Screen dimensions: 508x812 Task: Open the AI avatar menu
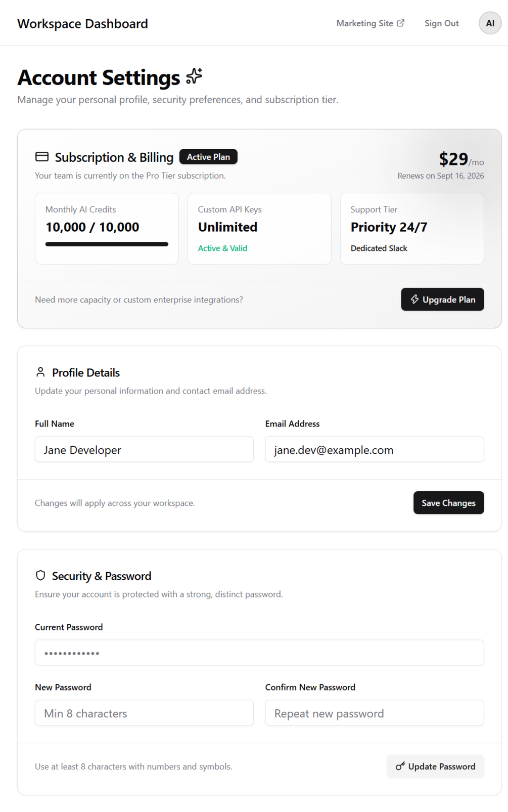490,23
